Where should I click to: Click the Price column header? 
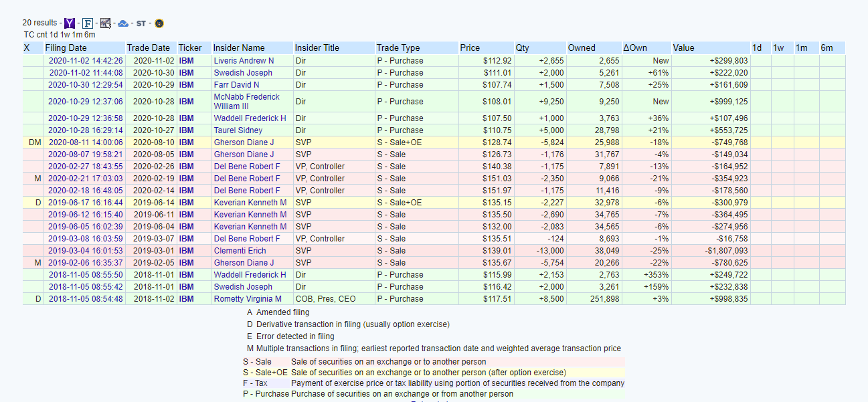point(470,48)
